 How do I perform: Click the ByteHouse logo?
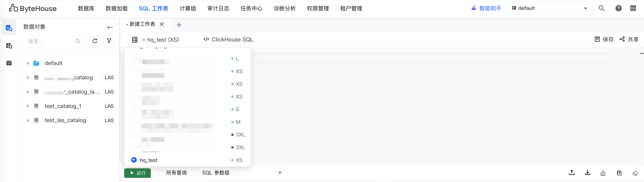(33, 8)
